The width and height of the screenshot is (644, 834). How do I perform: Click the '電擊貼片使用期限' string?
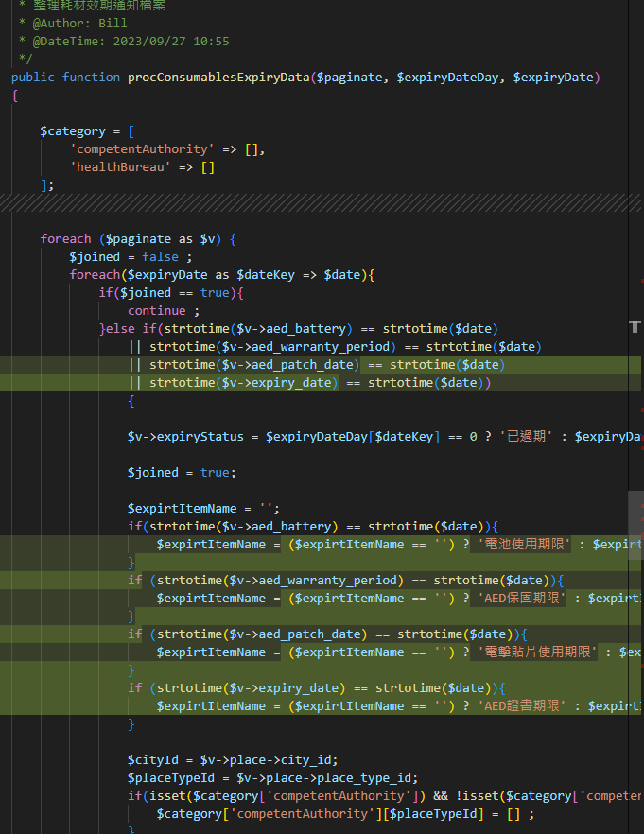(538, 652)
